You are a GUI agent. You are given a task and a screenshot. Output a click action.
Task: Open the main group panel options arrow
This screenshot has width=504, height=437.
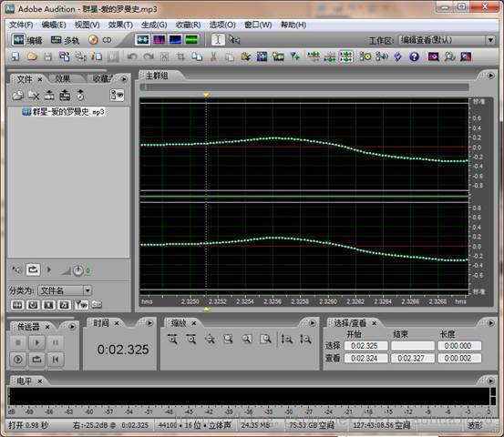click(490, 76)
